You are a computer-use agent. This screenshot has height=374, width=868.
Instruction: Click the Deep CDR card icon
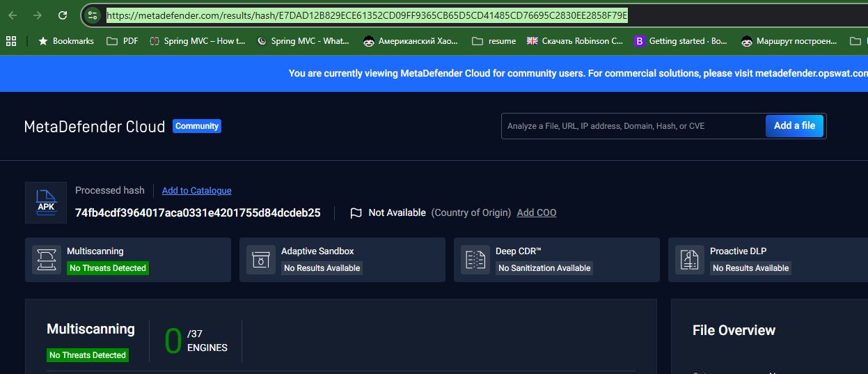click(x=475, y=260)
